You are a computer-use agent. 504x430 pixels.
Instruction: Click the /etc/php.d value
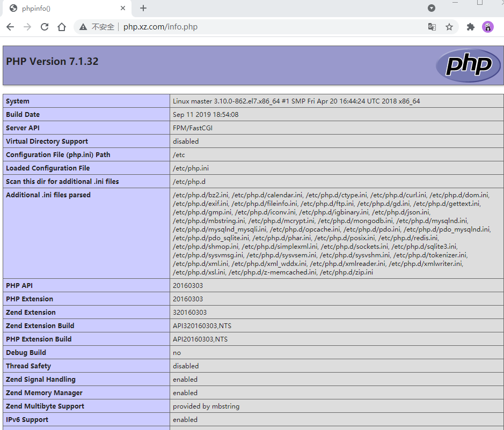coord(189,182)
